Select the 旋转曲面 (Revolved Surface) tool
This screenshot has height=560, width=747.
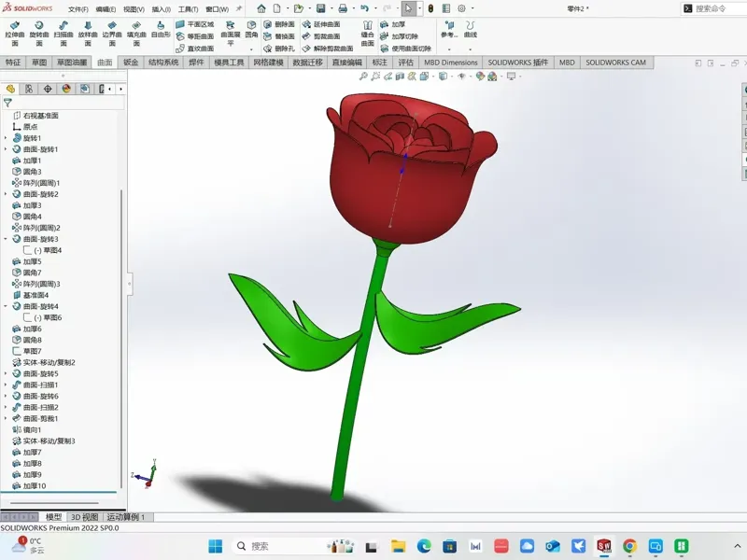point(39,34)
